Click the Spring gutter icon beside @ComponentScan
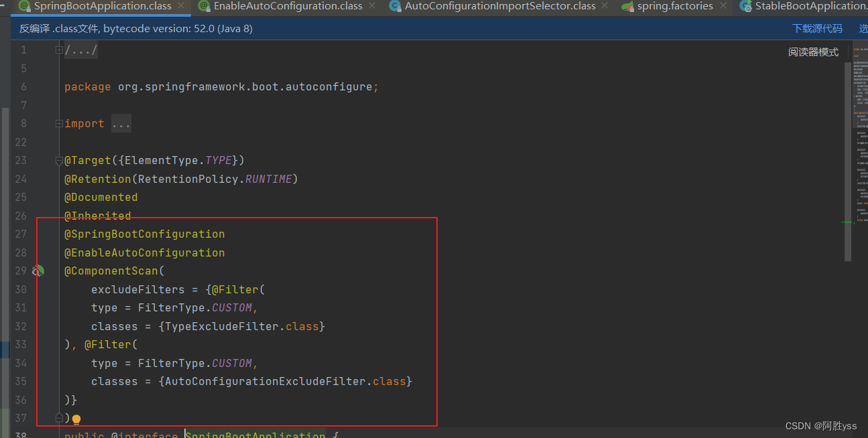868x438 pixels. click(38, 271)
